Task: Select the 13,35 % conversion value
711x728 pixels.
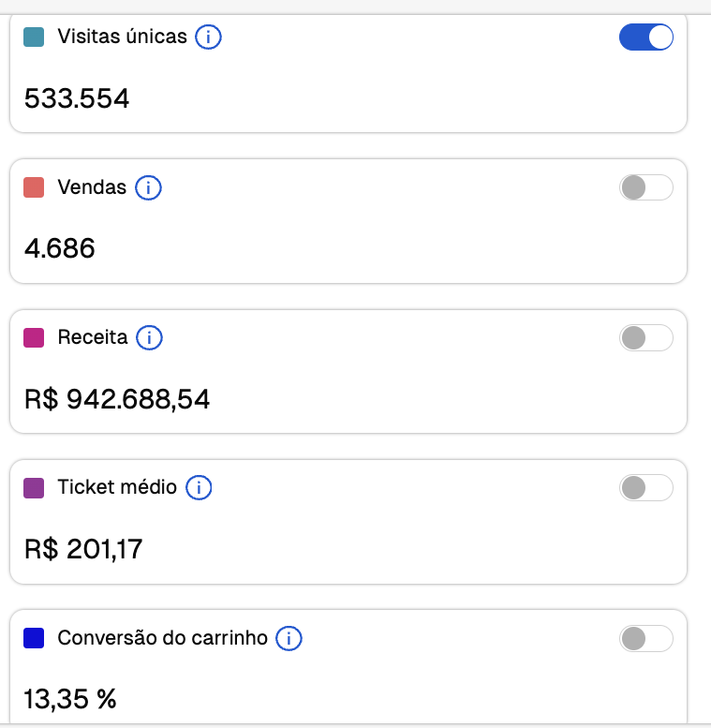Action: 70,699
